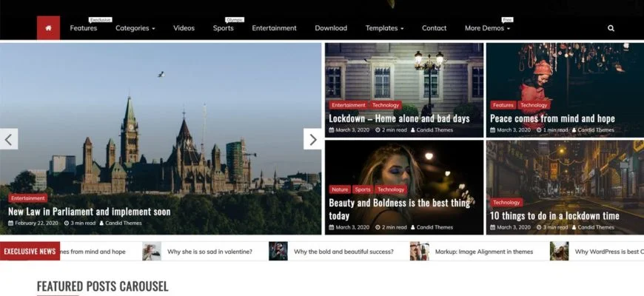Open 'Lockdown – Home alone and bad days' article
The height and width of the screenshot is (296, 644).
pos(399,118)
